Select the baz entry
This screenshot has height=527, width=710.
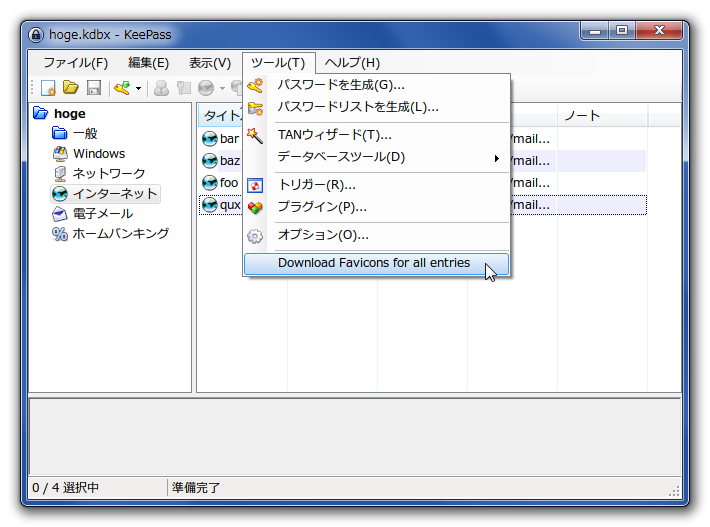(230, 161)
